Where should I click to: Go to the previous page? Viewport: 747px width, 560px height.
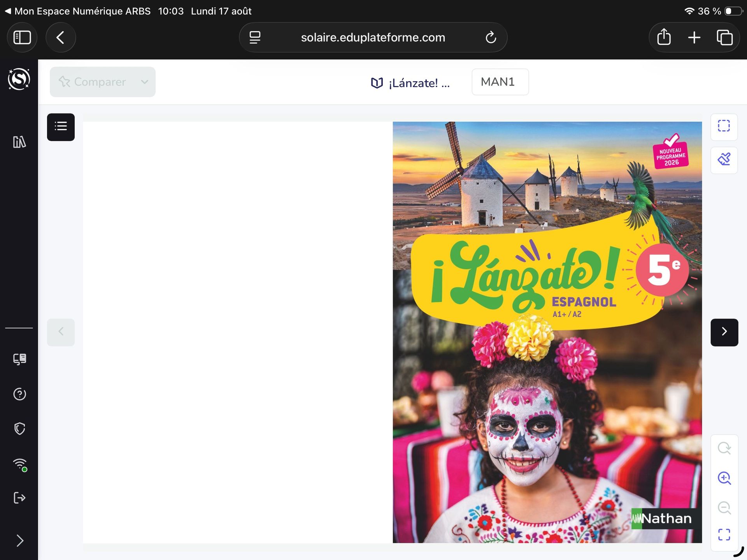[x=61, y=332]
